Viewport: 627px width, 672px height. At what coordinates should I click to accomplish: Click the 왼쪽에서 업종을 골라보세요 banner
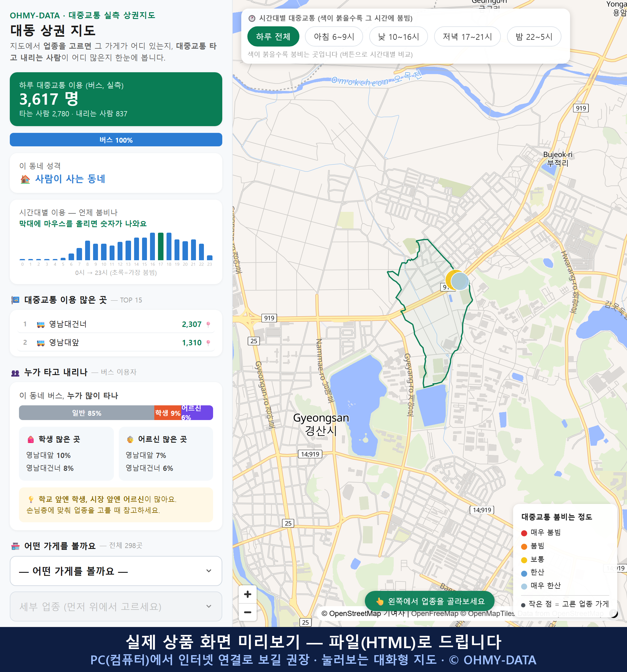430,601
